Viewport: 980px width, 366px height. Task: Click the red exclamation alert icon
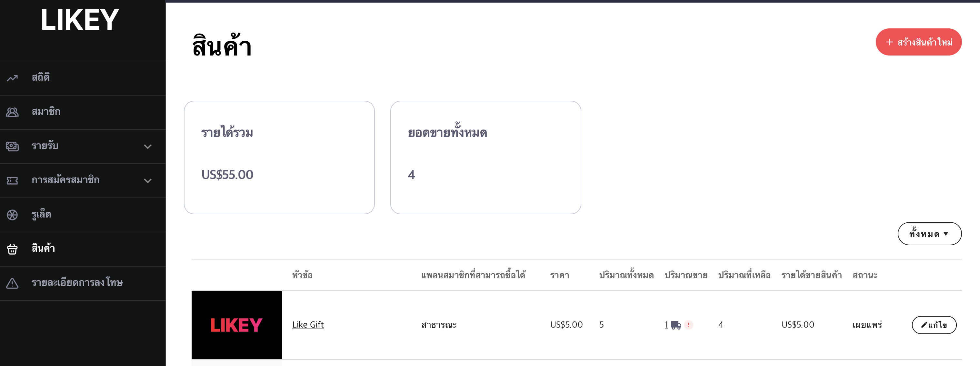[689, 325]
